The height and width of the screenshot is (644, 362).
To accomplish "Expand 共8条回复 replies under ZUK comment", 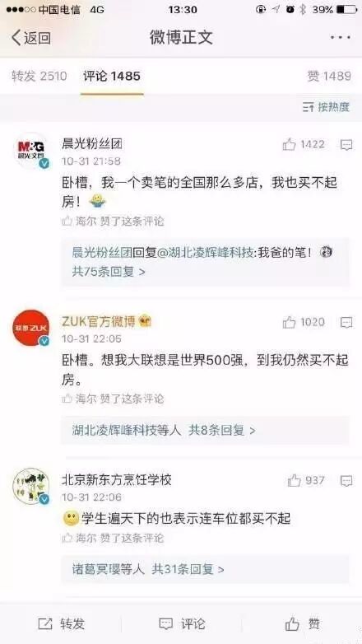I will tap(222, 430).
